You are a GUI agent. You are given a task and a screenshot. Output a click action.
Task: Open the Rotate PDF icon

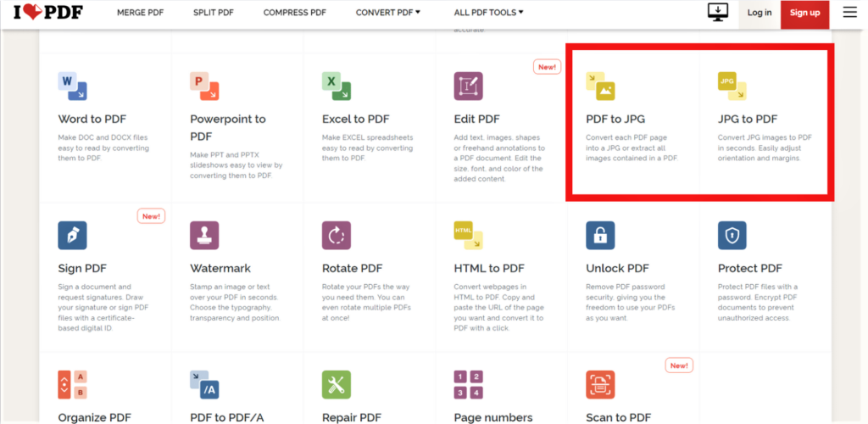[x=337, y=235]
